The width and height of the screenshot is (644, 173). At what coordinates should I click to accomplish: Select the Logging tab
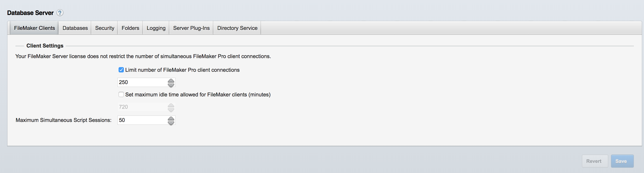156,28
